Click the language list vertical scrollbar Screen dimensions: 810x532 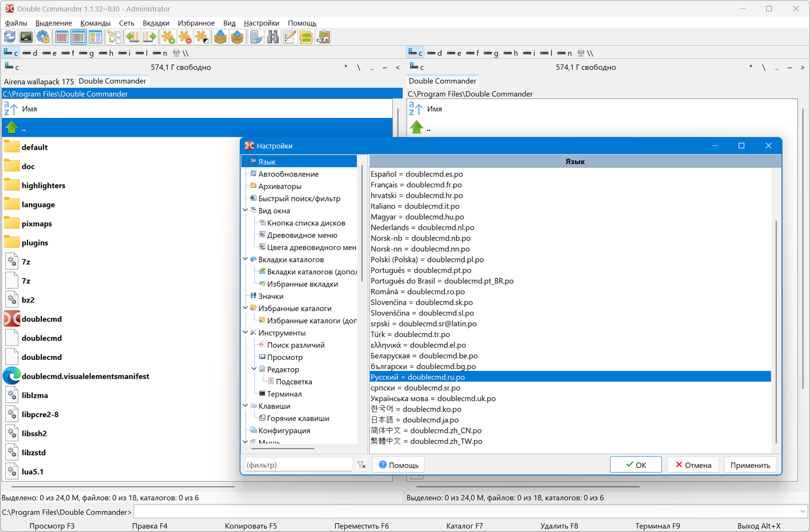(x=776, y=331)
